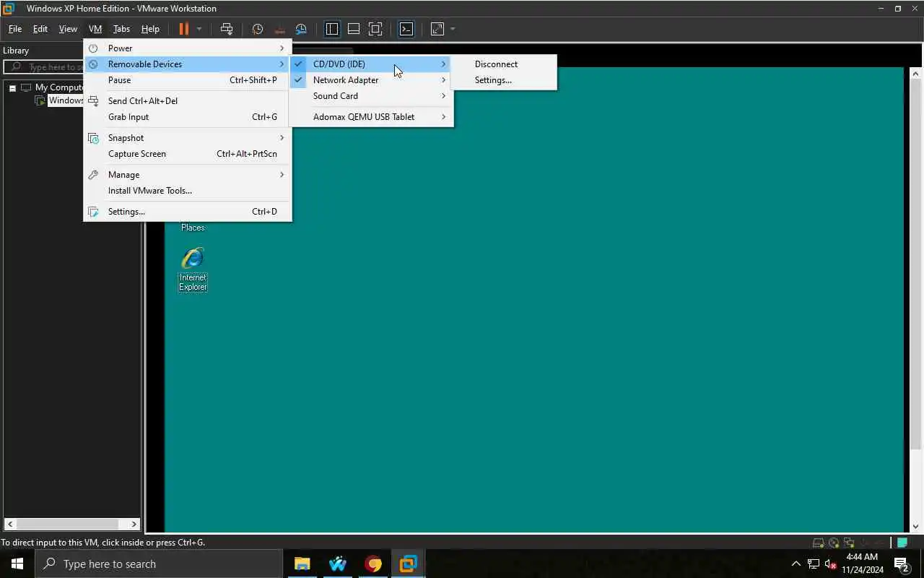Open the Snapshot Manager toolbar icon
The image size is (924, 578).
coord(301,29)
